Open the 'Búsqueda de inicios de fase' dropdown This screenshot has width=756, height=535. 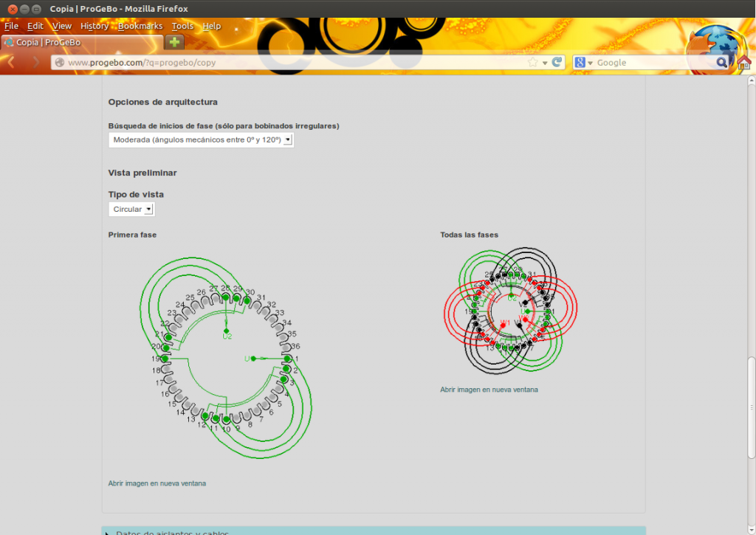click(x=201, y=140)
